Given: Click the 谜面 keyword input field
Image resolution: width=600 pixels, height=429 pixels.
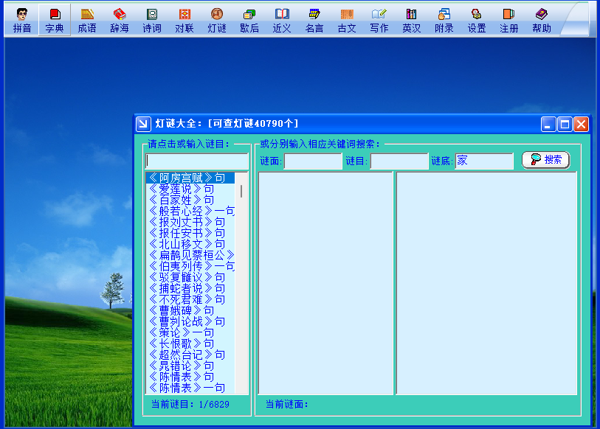Looking at the screenshot, I should tap(313, 161).
